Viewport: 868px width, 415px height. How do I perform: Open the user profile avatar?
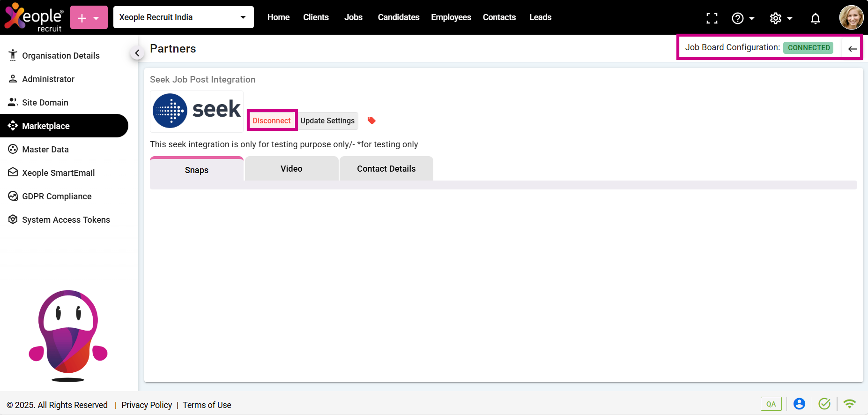851,17
